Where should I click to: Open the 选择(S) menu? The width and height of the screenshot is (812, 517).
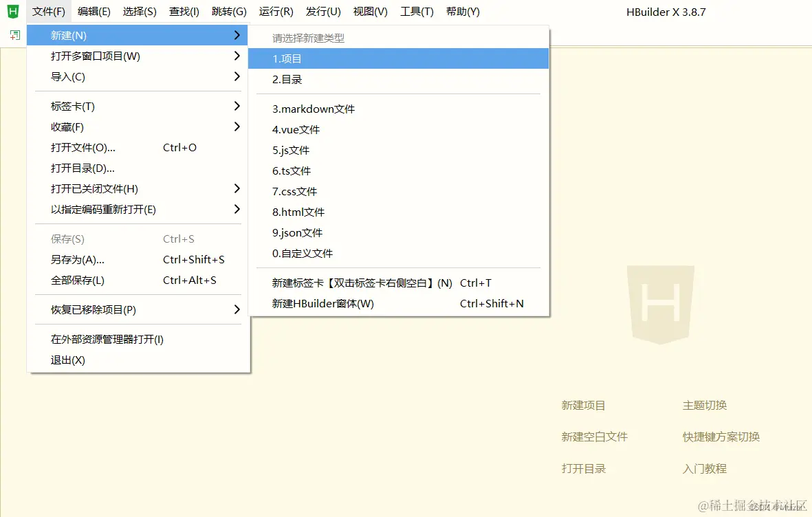(140, 12)
